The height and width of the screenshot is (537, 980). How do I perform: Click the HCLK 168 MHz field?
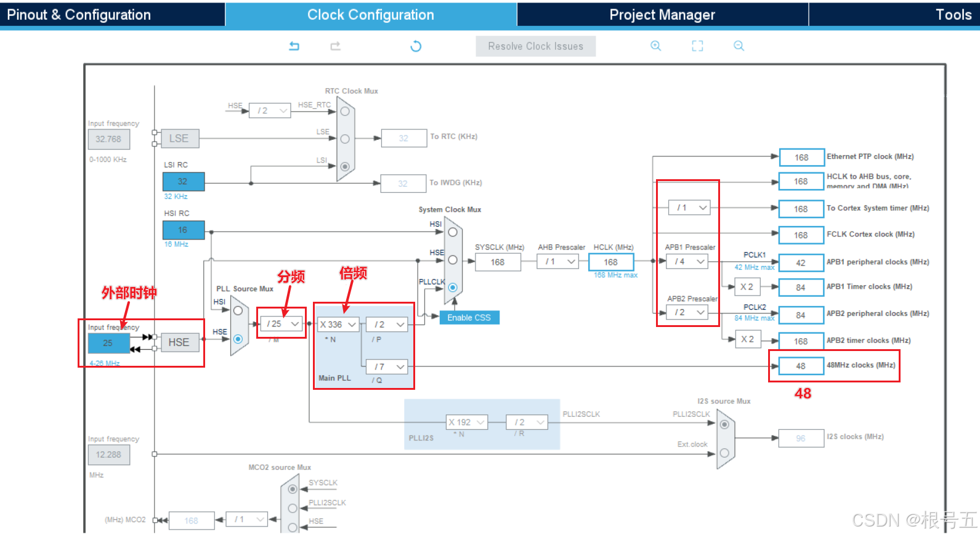tap(610, 262)
